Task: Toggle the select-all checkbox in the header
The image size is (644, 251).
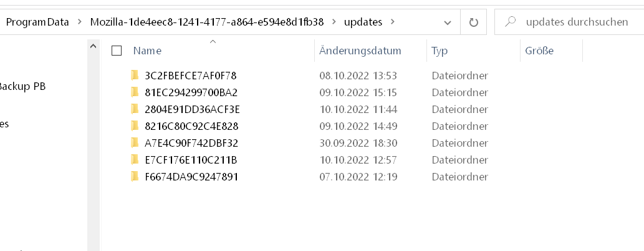Action: click(x=117, y=51)
